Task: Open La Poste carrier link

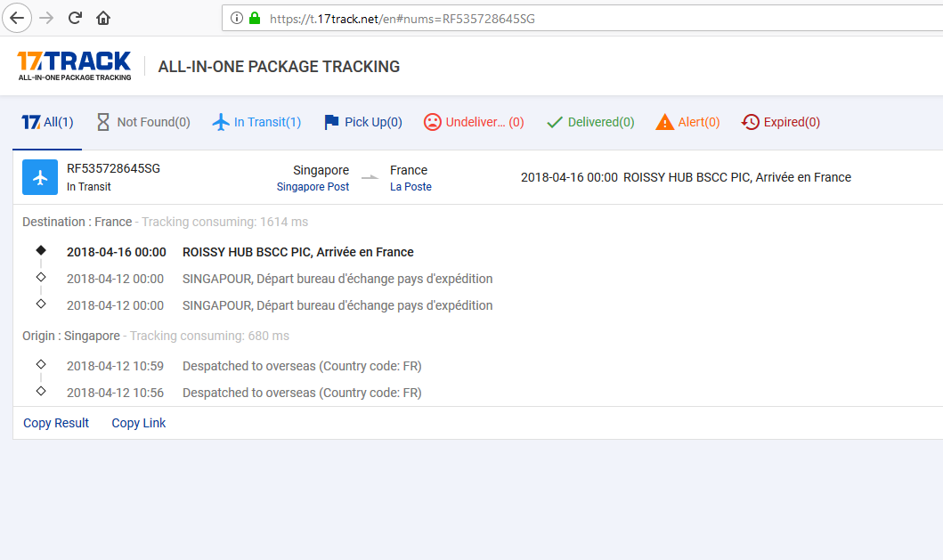Action: (411, 186)
